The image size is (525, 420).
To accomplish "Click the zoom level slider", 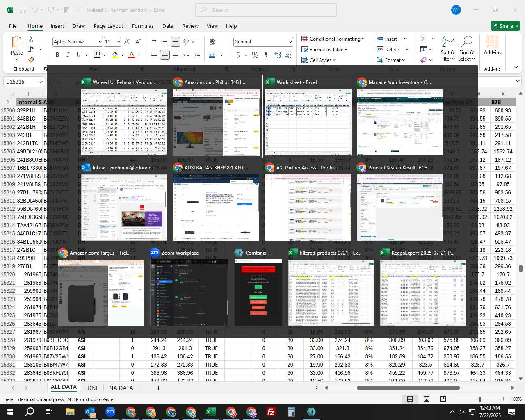I will (479, 399).
